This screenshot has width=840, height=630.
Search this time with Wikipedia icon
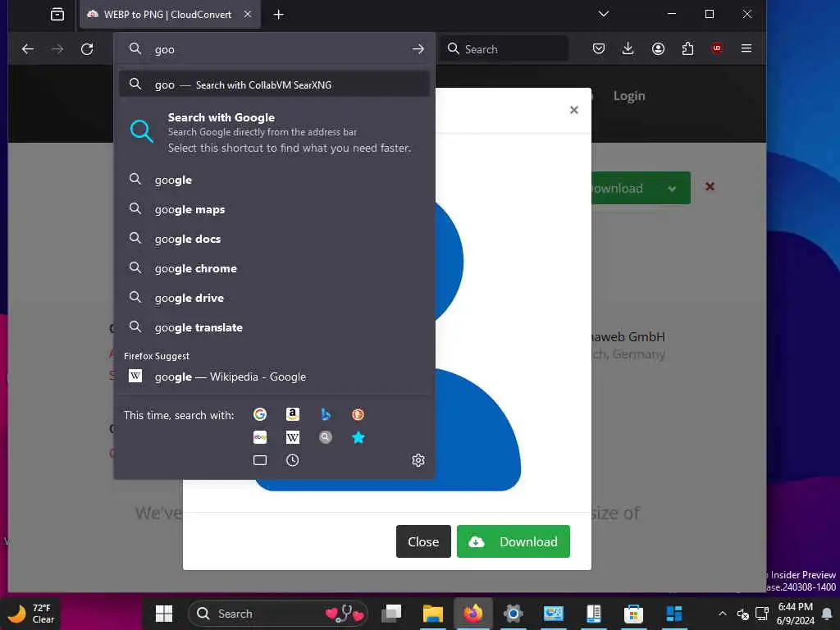(293, 438)
